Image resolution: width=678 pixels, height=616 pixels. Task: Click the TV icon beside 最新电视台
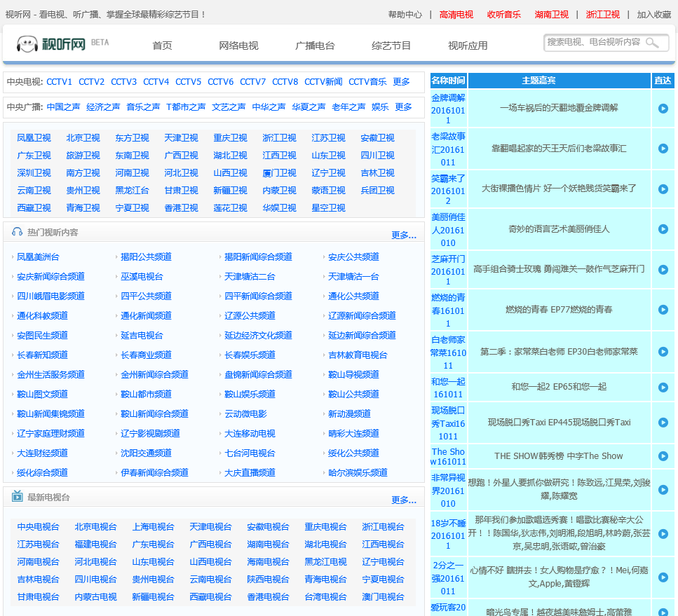[x=18, y=496]
